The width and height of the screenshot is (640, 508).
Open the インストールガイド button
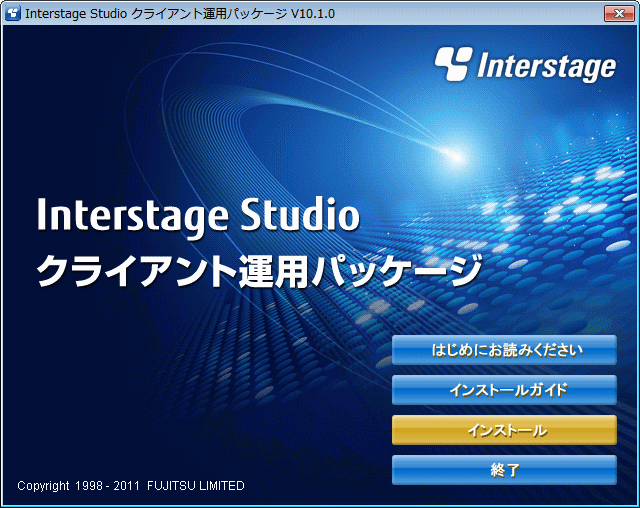click(x=504, y=390)
